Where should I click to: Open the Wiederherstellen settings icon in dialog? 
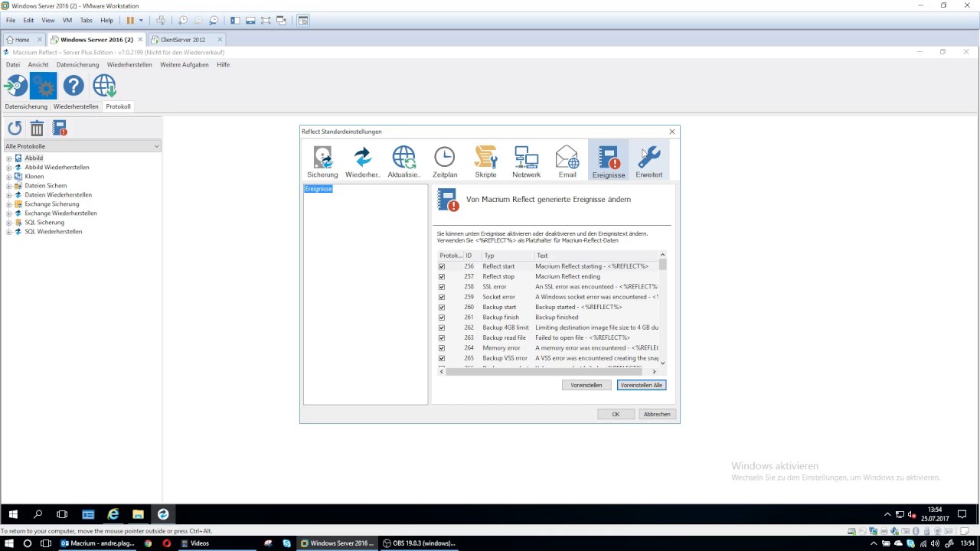pos(363,161)
